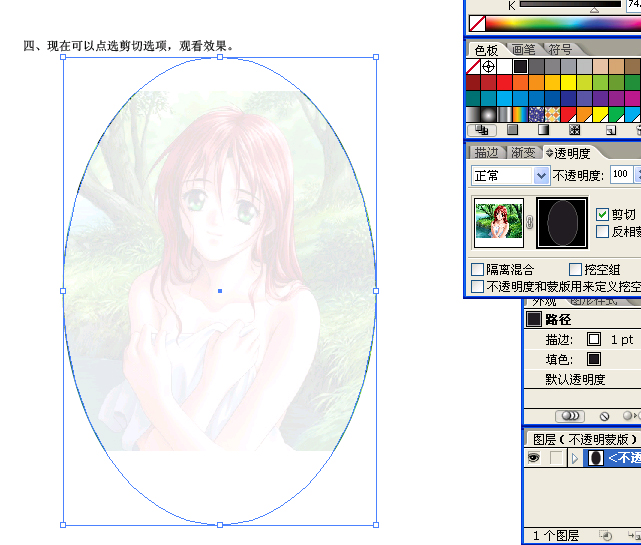Viewport: 641px width, 545px height.
Task: Switch to the 画笔 tab
Action: tap(523, 49)
